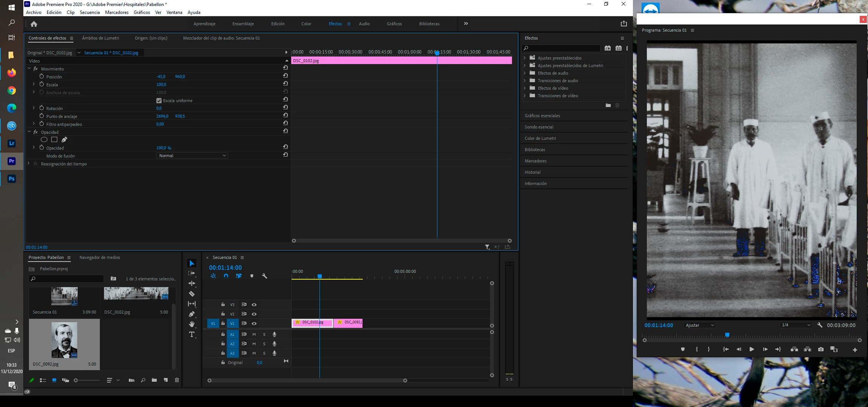Toggle snap magnet in timeline
The width and height of the screenshot is (868, 407).
[x=226, y=276]
